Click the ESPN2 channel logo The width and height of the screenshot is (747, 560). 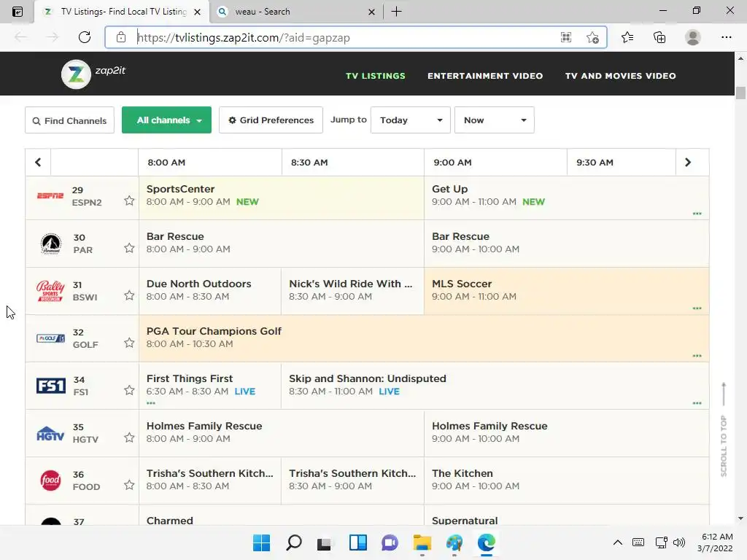[50, 195]
